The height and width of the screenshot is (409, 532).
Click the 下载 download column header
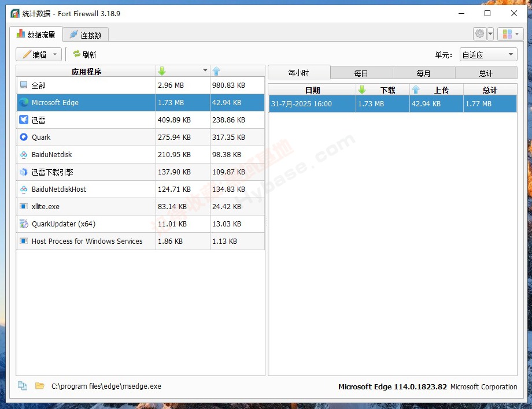tap(383, 90)
